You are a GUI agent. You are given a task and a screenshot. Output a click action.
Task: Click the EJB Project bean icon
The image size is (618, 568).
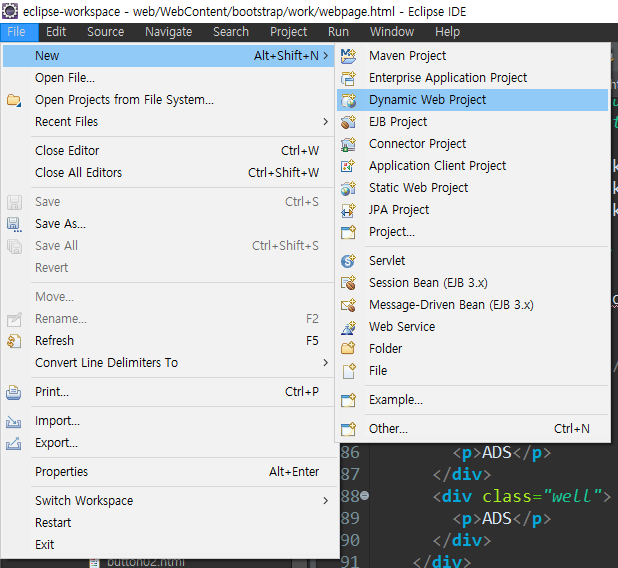[x=348, y=122]
